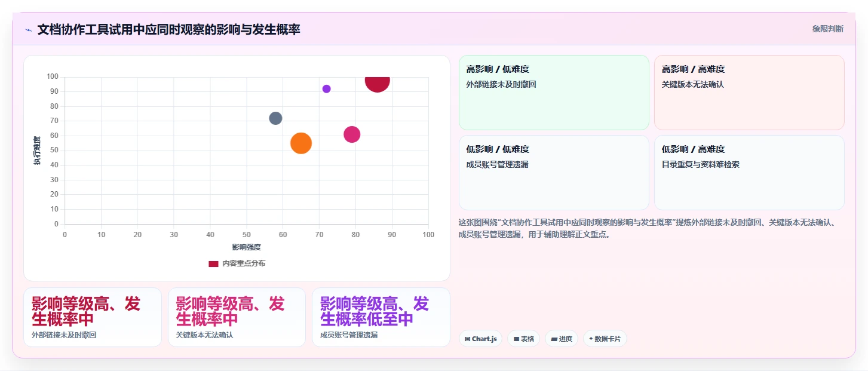This screenshot has height=371, width=868.
Task: Click the icon inside the 进度 chip
Action: click(x=554, y=339)
